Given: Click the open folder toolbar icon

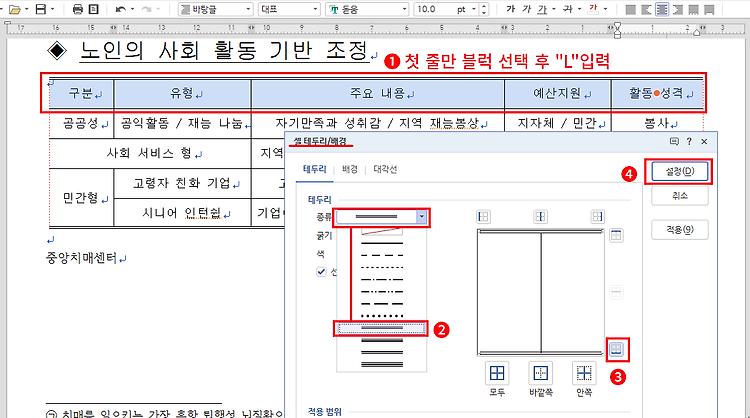Looking at the screenshot, I should [x=14, y=9].
